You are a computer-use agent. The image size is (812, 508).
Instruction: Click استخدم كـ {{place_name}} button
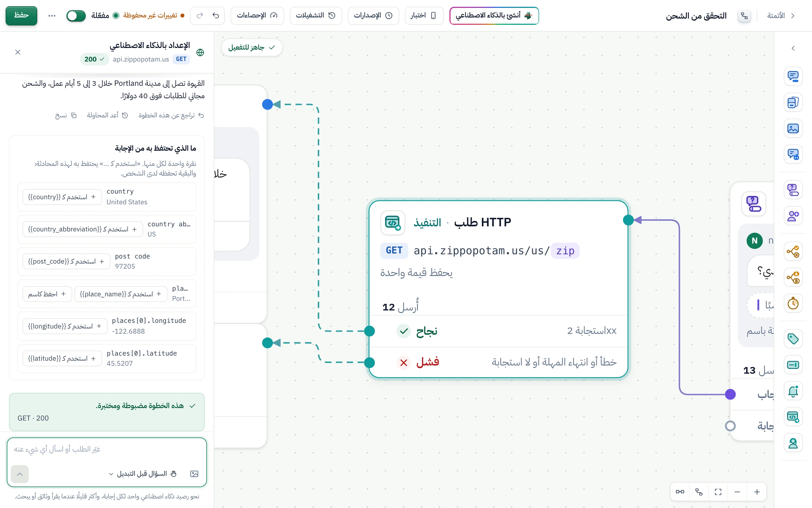click(x=121, y=294)
